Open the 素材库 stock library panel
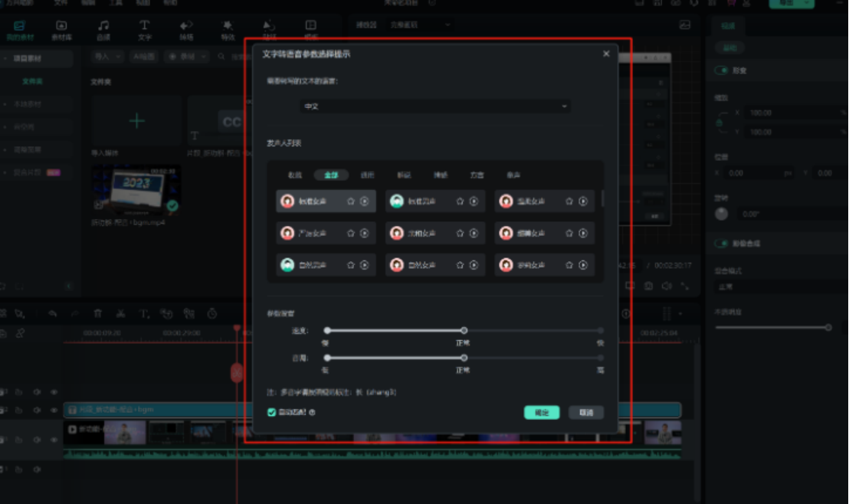This screenshot has width=849, height=504. click(61, 31)
